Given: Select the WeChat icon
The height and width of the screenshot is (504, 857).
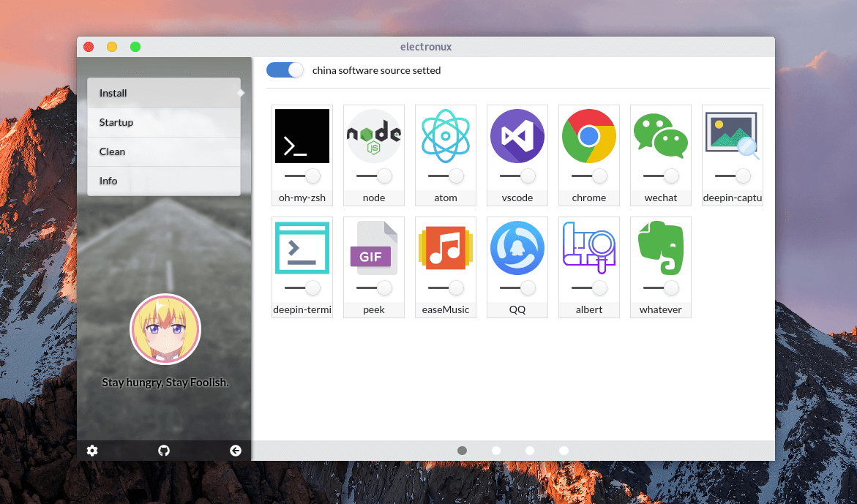Looking at the screenshot, I should [660, 136].
